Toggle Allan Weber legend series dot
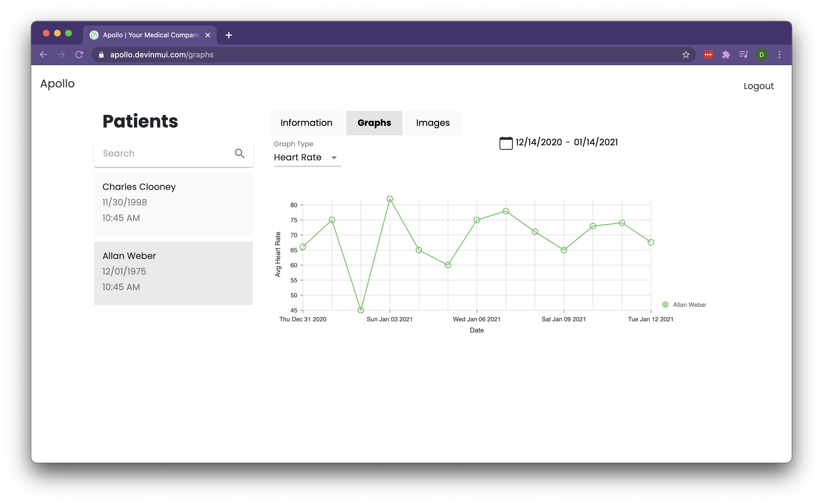This screenshot has height=504, width=823. [665, 305]
